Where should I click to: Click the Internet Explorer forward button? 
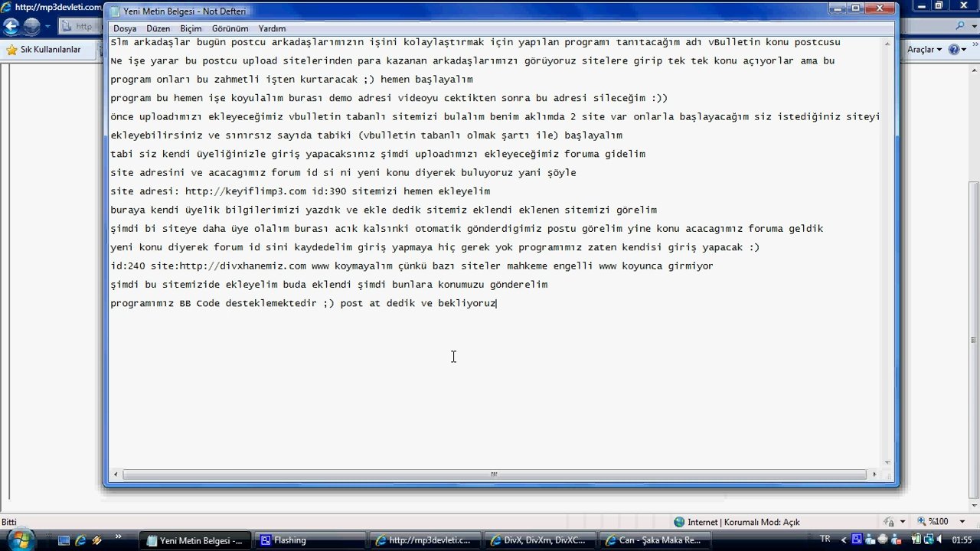[x=31, y=26]
